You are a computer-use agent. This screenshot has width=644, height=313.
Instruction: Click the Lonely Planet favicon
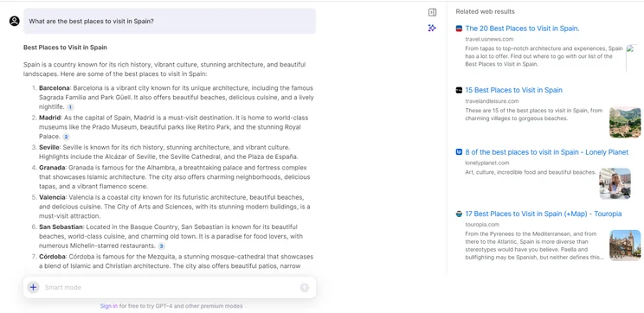(x=459, y=152)
